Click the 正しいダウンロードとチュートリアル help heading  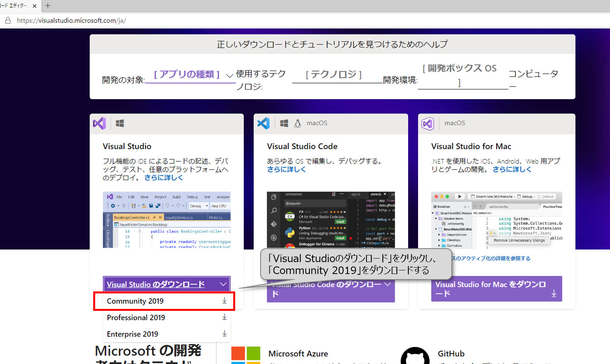(332, 44)
